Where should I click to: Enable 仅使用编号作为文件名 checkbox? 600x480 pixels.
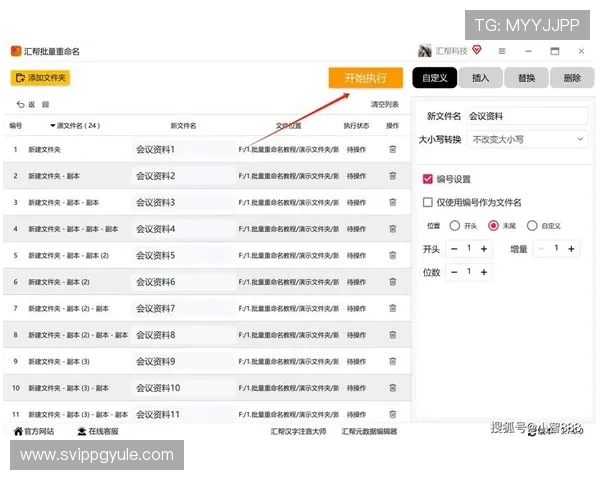pos(427,202)
